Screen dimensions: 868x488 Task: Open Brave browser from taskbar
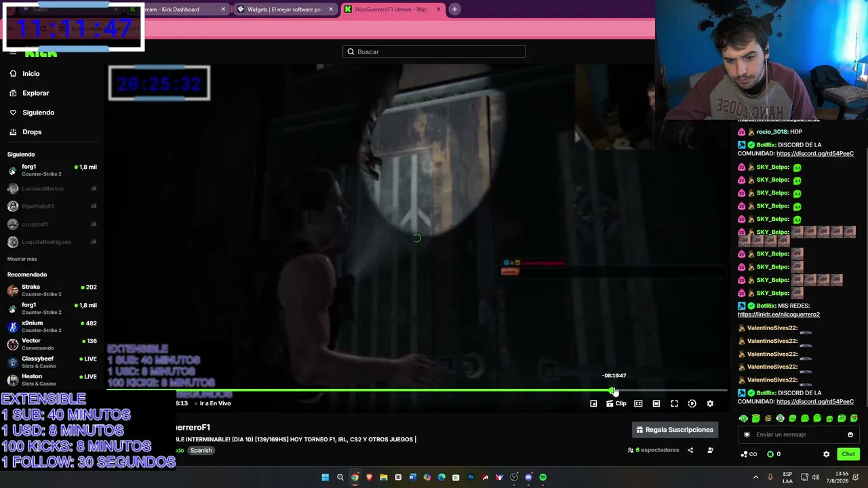click(369, 477)
